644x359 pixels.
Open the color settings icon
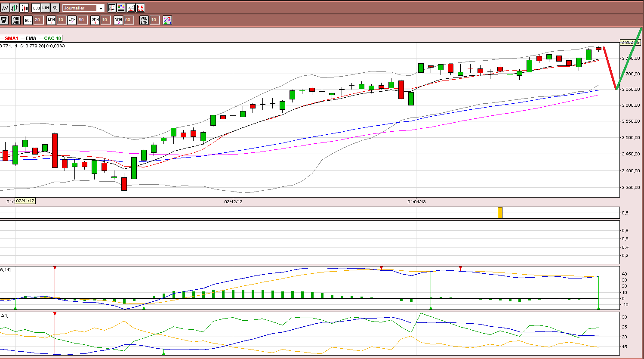pos(121,8)
